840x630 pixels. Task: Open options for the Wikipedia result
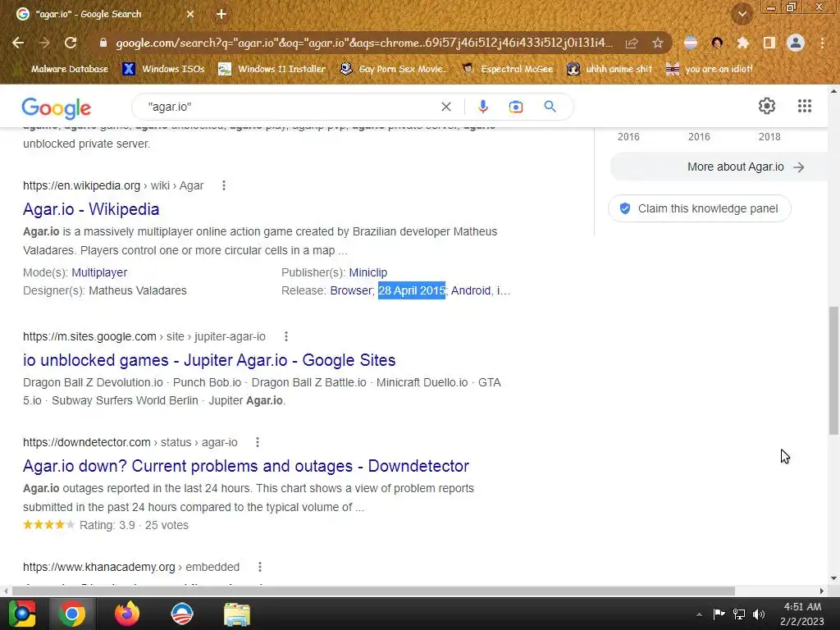point(224,185)
